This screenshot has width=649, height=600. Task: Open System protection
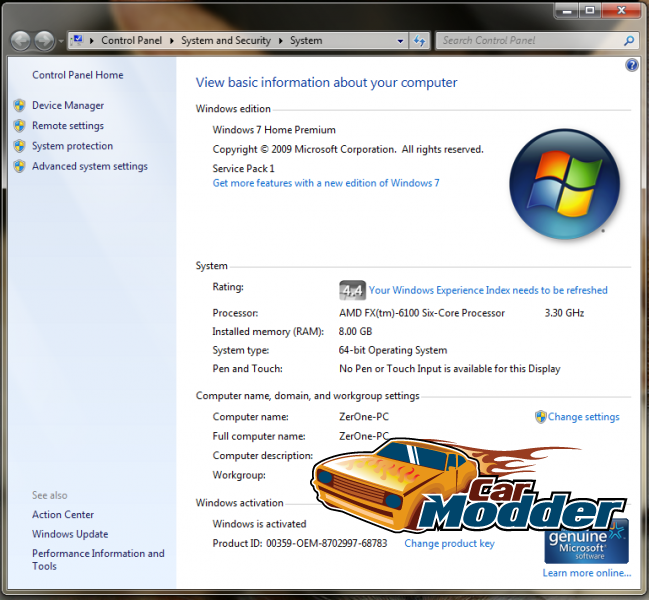tap(72, 146)
